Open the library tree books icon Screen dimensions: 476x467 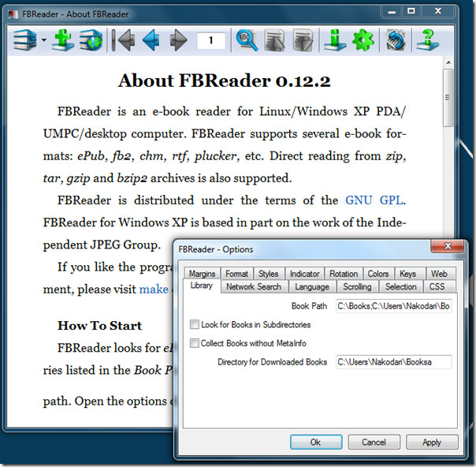pos(25,39)
